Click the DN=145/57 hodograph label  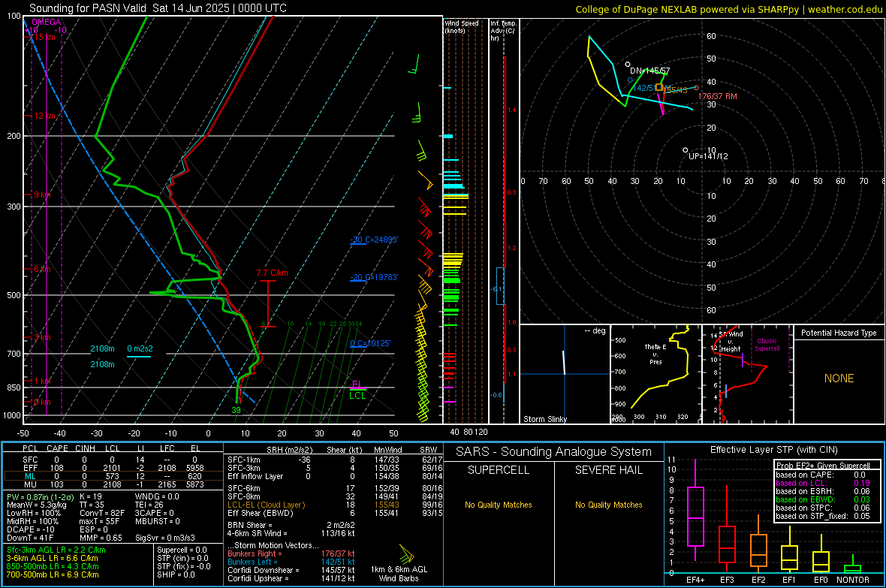649,71
